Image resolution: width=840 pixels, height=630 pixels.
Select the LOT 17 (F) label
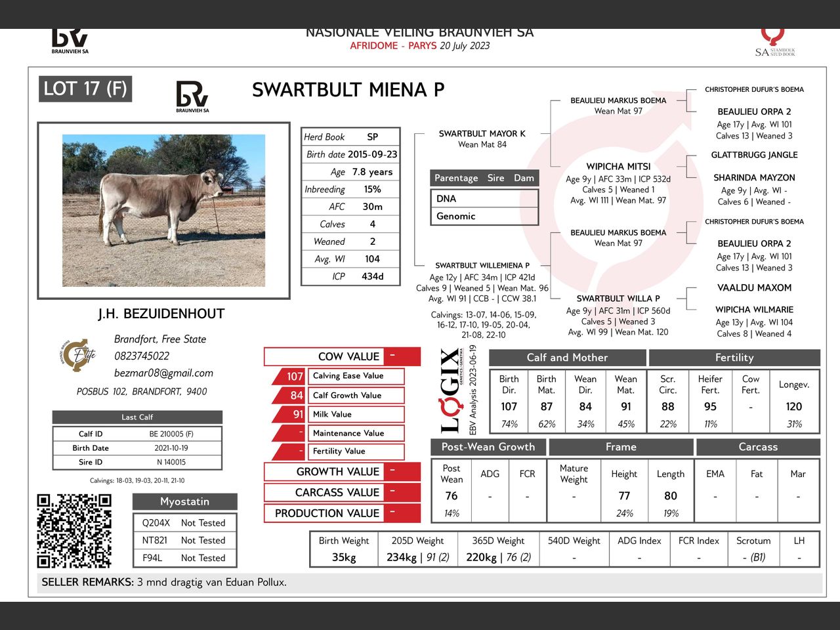click(85, 89)
